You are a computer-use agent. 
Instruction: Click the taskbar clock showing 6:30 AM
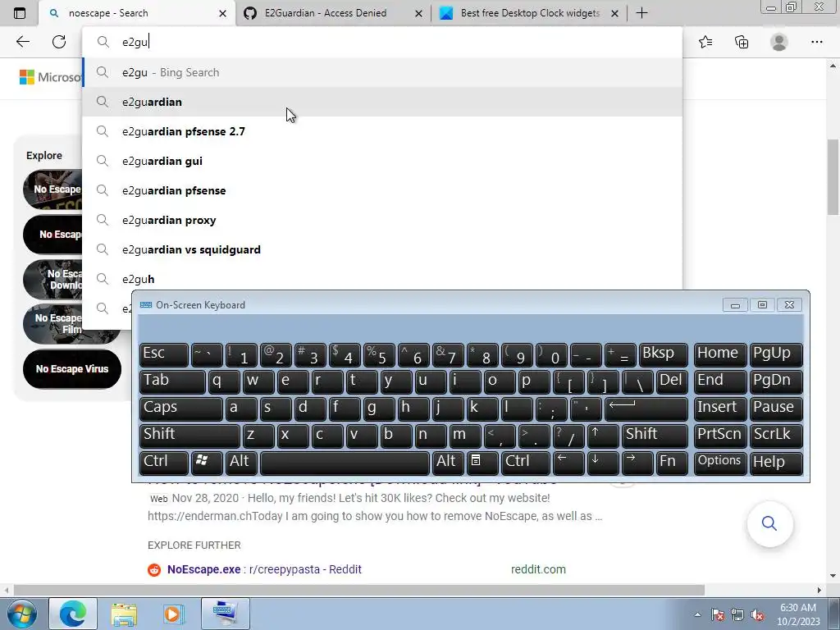(798, 614)
